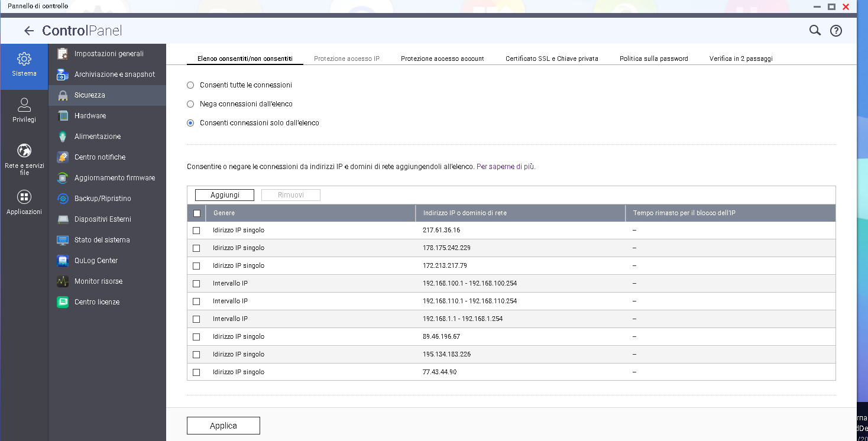Image resolution: width=868 pixels, height=441 pixels.
Task: Check the row for 89.46.196.67
Action: pos(196,337)
